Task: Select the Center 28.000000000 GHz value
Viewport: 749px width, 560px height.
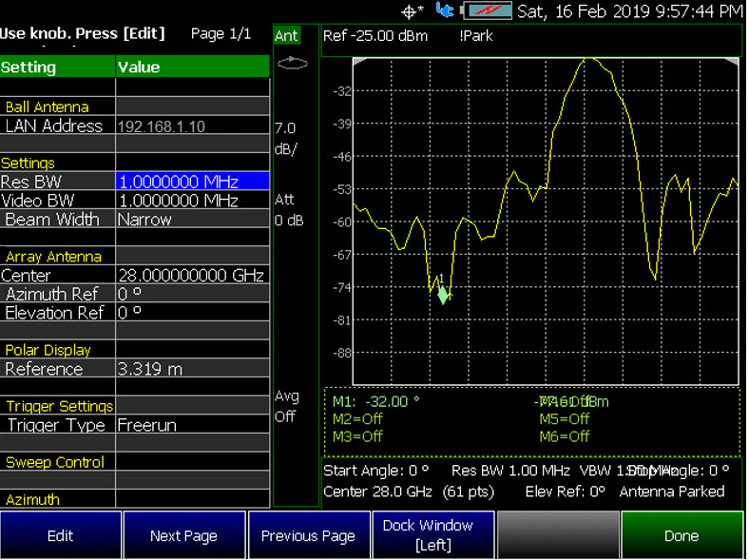Action: pos(193,275)
